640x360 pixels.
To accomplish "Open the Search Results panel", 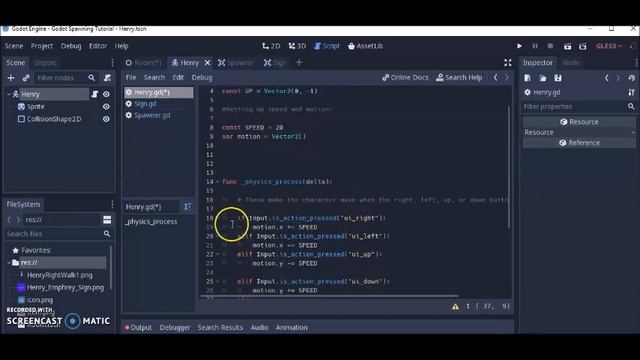I will [220, 327].
